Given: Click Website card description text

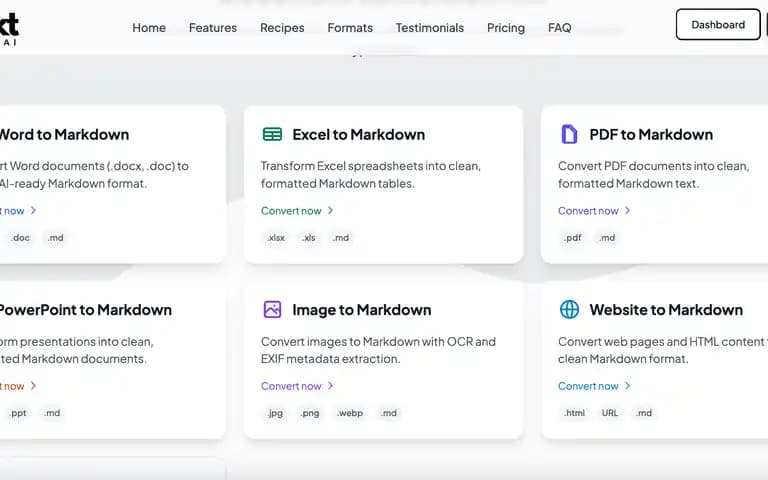Looking at the screenshot, I should (663, 350).
